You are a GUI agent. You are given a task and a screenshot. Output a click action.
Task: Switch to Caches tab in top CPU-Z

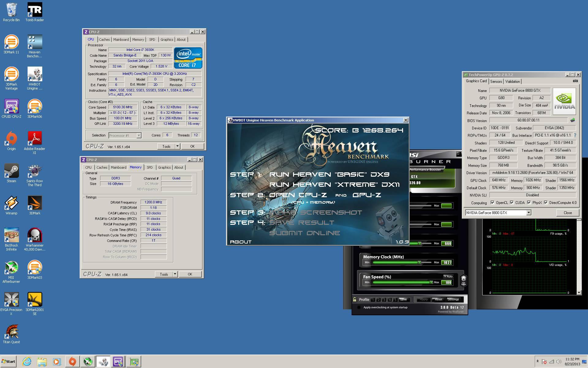coord(104,40)
